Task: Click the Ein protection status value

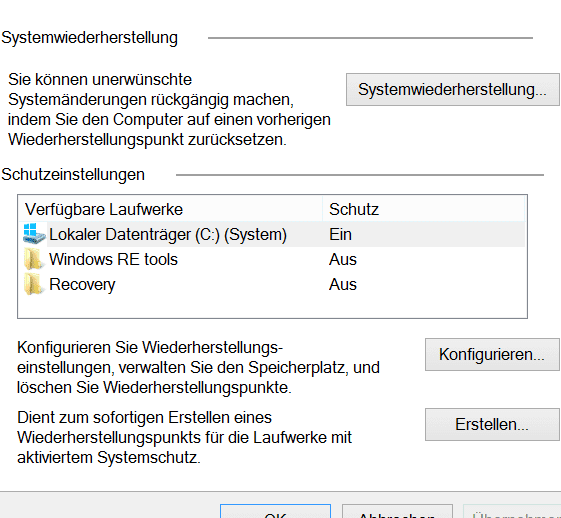Action: (340, 235)
